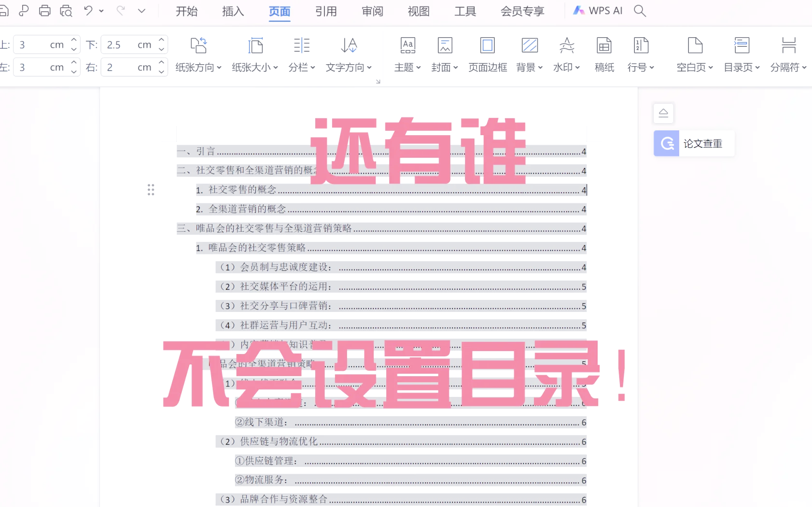
Task: Click the print icon in quick access toolbar
Action: [45, 11]
